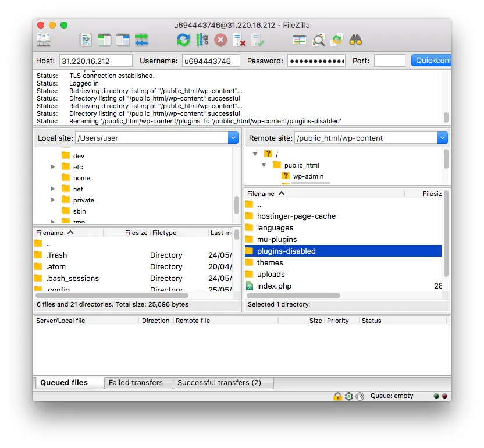Image resolution: width=484 pixels, height=448 pixels.
Task: Expand the etc folder in local tree
Action: coord(52,167)
